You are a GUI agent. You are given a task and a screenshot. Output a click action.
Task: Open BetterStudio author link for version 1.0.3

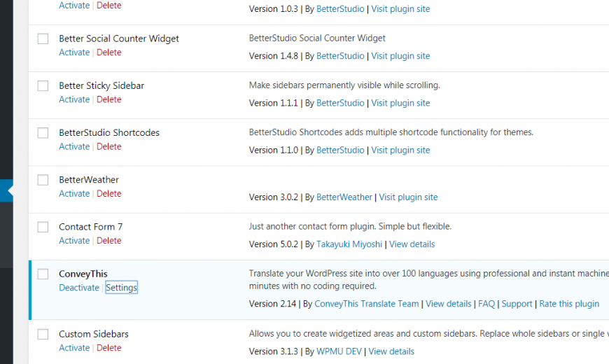pyautogui.click(x=340, y=9)
